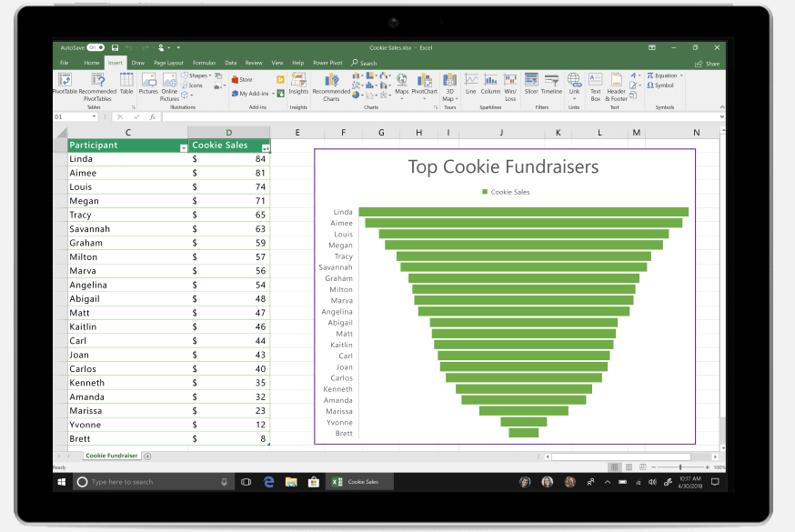Insert a Slicer filter
Viewport: 795px width, 532px height.
point(531,84)
